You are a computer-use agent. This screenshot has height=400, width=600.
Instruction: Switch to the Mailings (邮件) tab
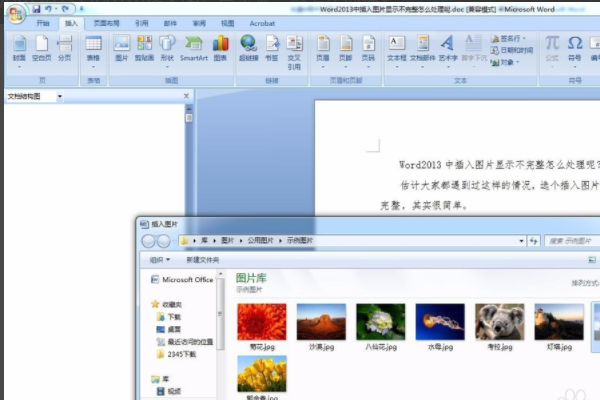click(170, 23)
